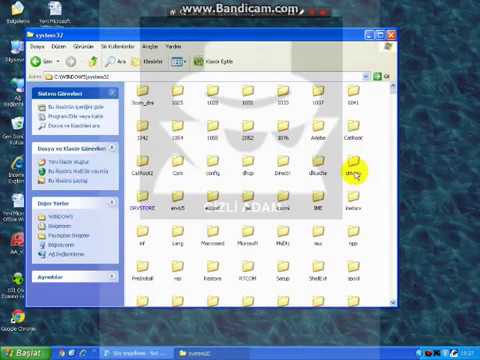Viewport: 480px width, 360px height.
Task: Click the scrollbar up arrow in file list
Action: [x=393, y=87]
